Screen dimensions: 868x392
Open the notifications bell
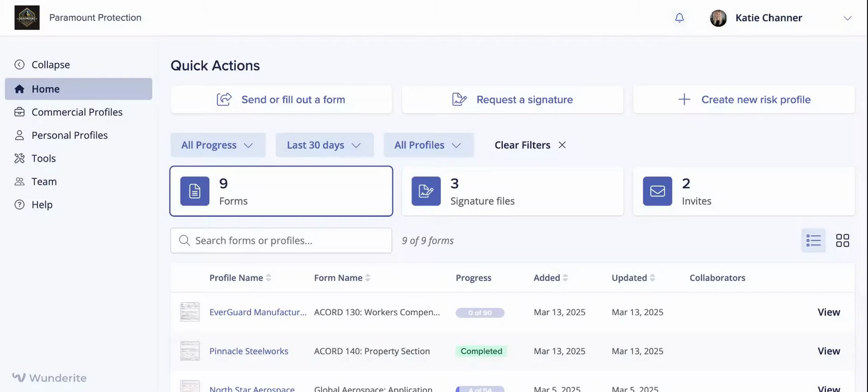pyautogui.click(x=679, y=18)
